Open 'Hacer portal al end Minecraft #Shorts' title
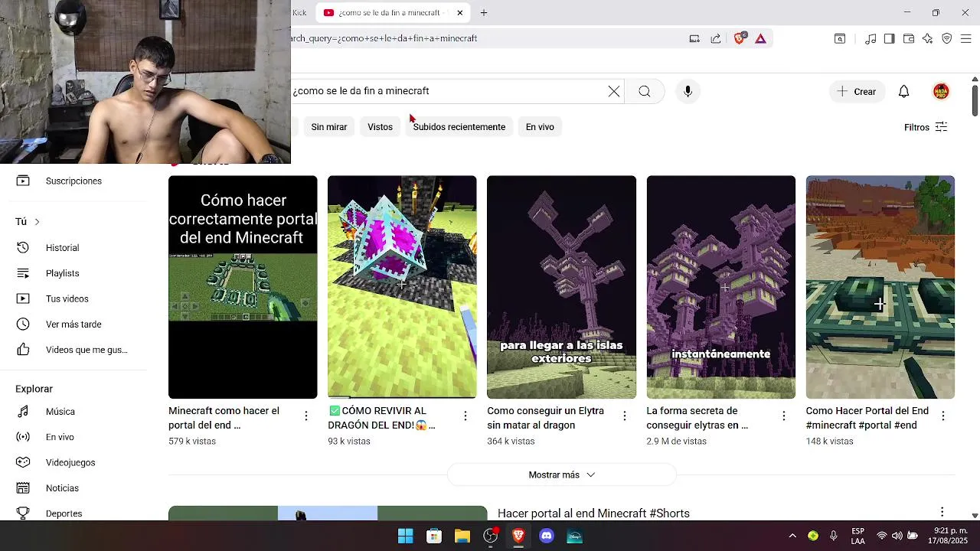Viewport: 980px width, 551px height. 593,514
